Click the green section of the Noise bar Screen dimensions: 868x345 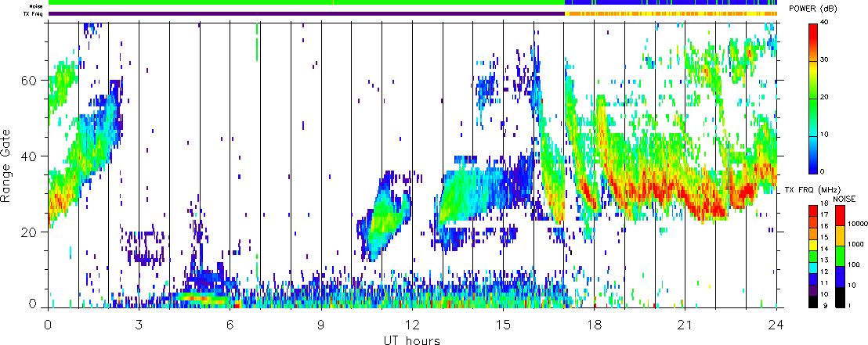coord(306,3)
